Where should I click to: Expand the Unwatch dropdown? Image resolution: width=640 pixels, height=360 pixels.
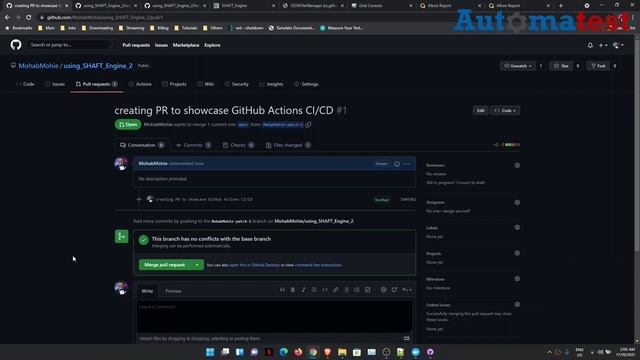click(x=518, y=66)
